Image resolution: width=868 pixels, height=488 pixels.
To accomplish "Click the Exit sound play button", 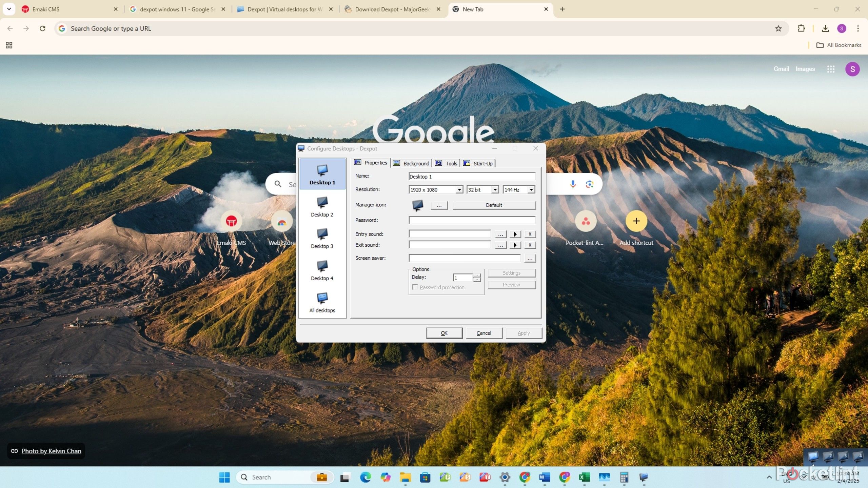I will click(x=515, y=245).
